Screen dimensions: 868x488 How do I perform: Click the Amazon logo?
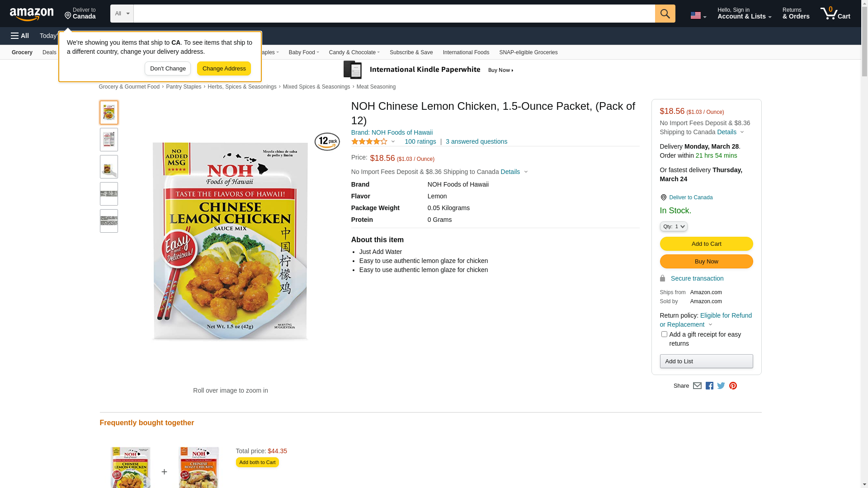click(x=32, y=14)
